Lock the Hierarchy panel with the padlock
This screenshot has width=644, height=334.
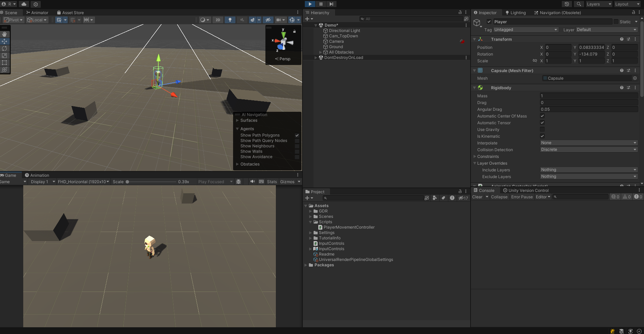coord(460,12)
